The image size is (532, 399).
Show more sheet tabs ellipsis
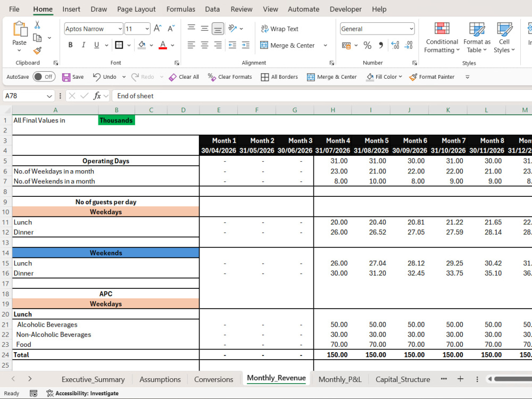pyautogui.click(x=444, y=379)
